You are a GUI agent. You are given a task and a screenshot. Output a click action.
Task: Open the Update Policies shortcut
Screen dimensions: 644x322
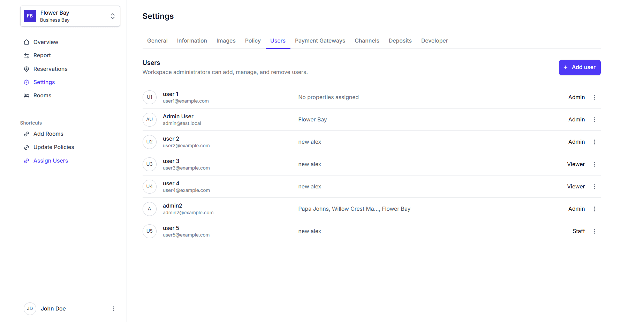(54, 147)
